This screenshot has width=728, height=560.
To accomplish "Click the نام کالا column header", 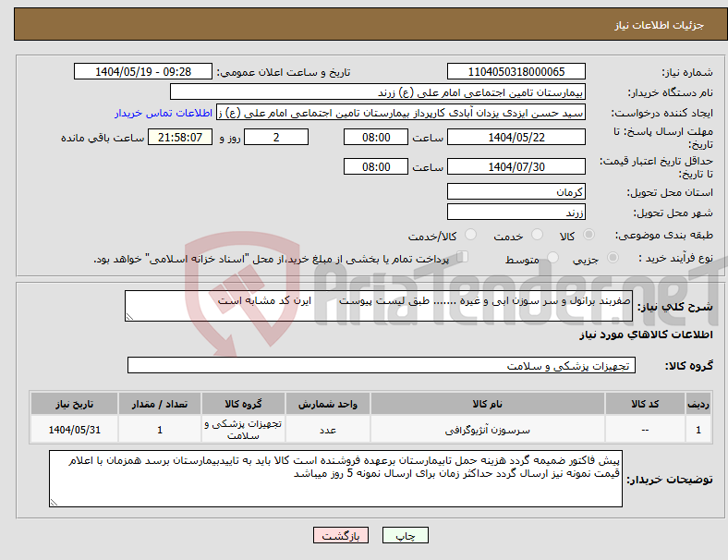I will pos(487,404).
